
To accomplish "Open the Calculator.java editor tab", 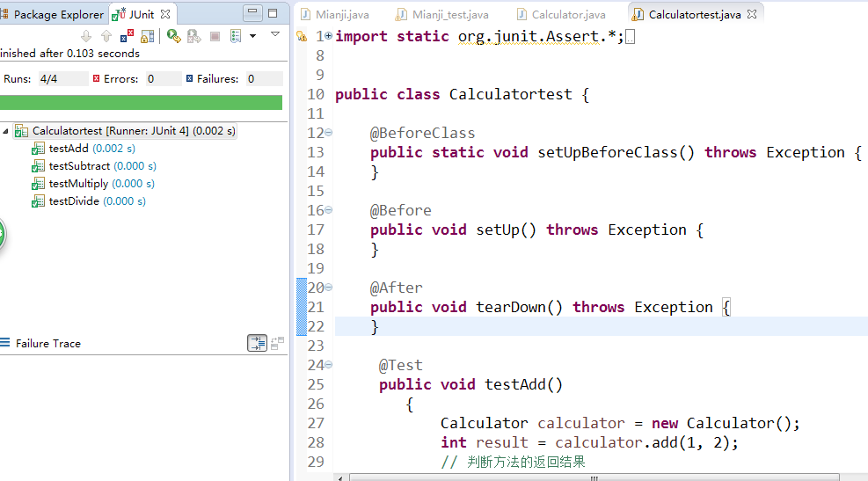I will click(561, 15).
